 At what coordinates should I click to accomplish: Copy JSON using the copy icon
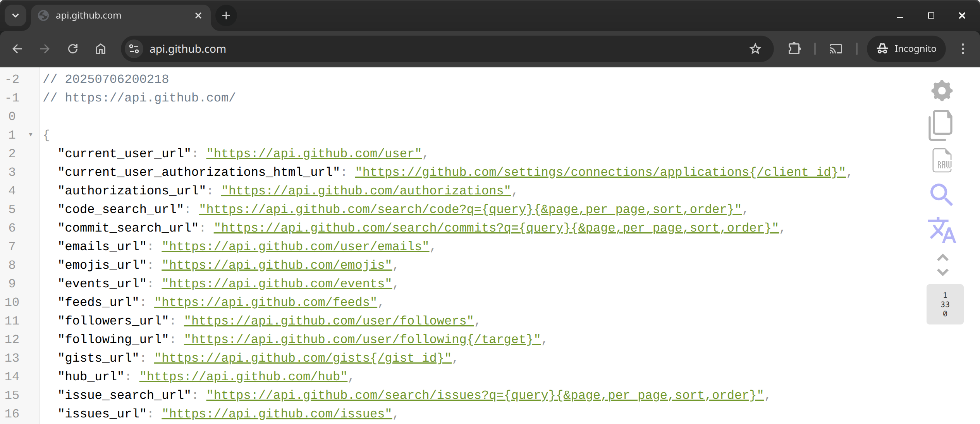click(x=940, y=125)
